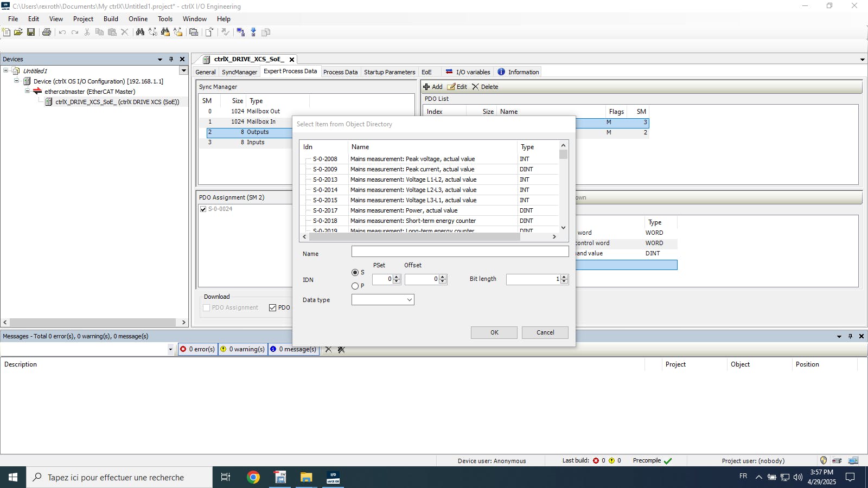Screen dimensions: 868x488
Task: Click the Add PDO plus icon
Action: pos(426,87)
